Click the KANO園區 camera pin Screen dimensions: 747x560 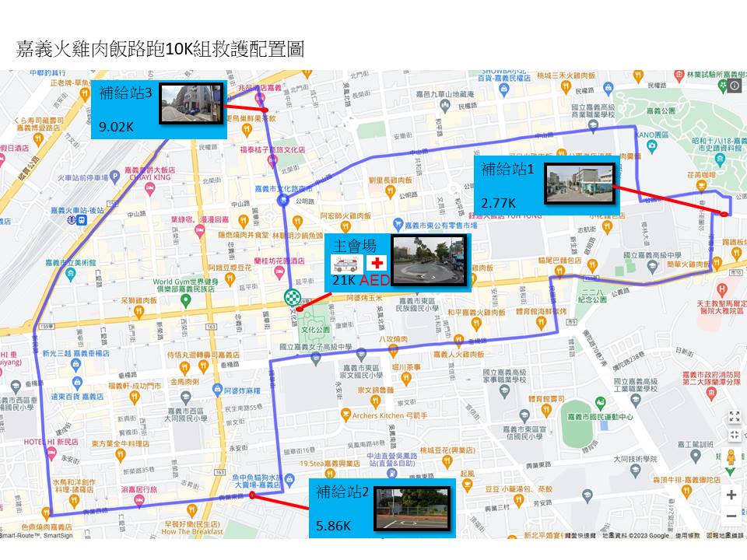[652, 147]
